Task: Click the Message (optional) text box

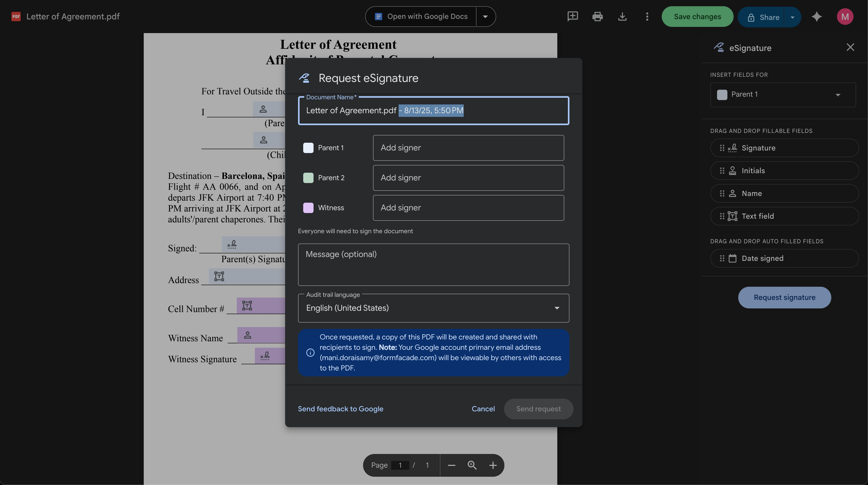Action: click(x=433, y=264)
